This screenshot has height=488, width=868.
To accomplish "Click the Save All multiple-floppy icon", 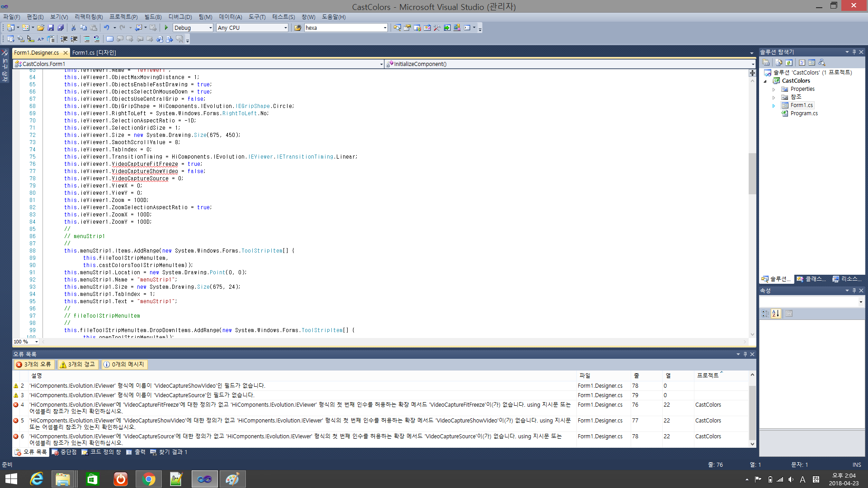I will click(x=61, y=28).
